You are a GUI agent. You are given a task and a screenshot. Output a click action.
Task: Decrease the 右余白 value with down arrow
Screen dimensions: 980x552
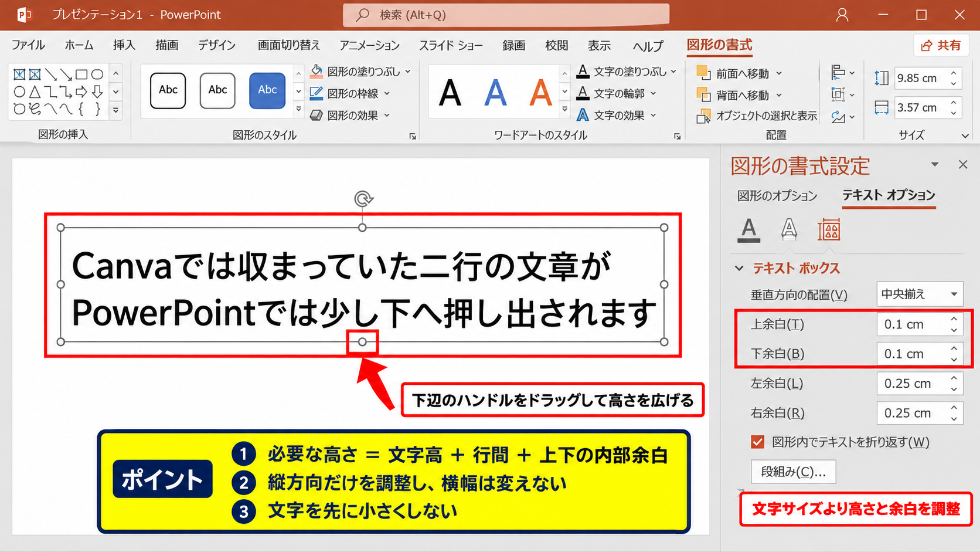[954, 419]
